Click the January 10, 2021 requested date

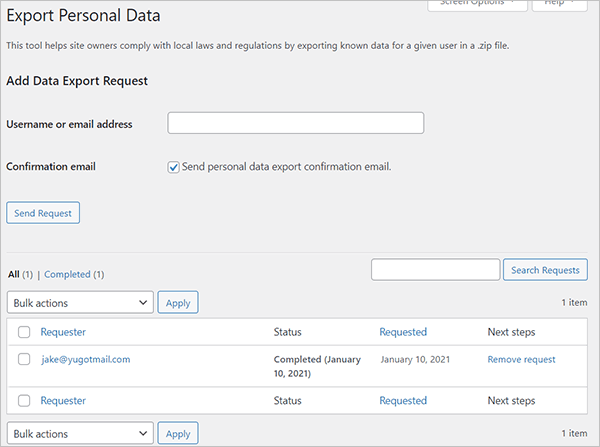415,359
